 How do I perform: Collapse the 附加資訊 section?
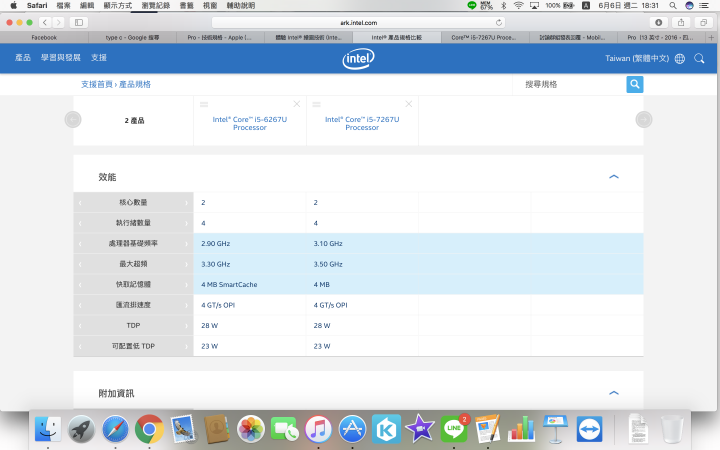[613, 393]
